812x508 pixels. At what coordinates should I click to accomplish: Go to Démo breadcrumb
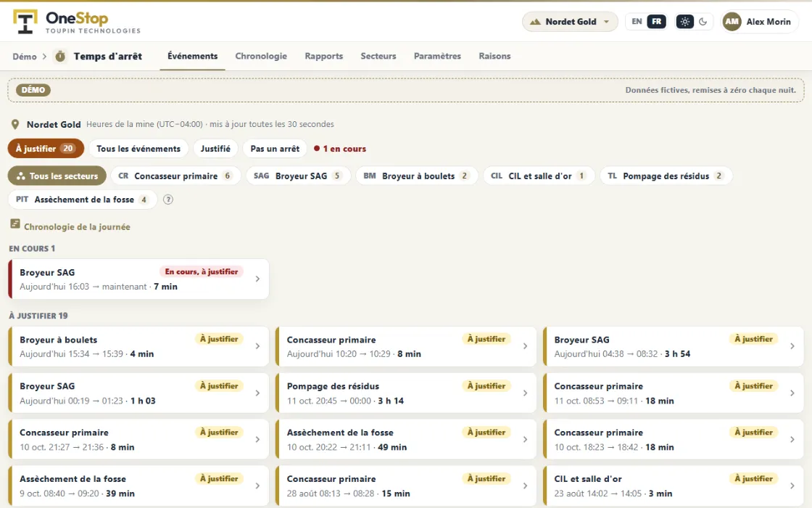(x=25, y=57)
